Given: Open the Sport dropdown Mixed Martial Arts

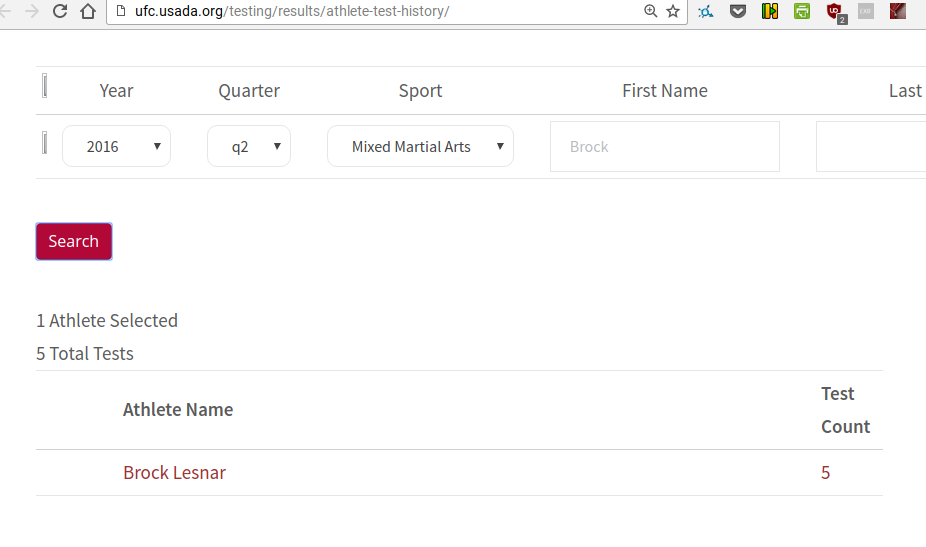Looking at the screenshot, I should click(420, 146).
